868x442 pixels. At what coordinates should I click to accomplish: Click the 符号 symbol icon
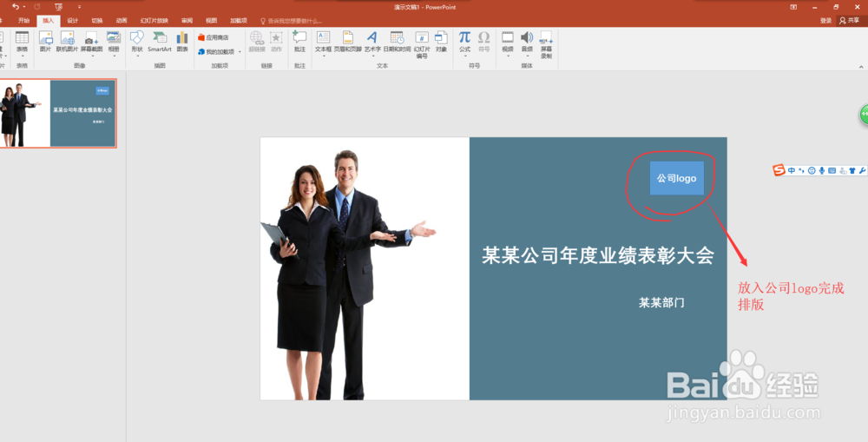[x=483, y=42]
